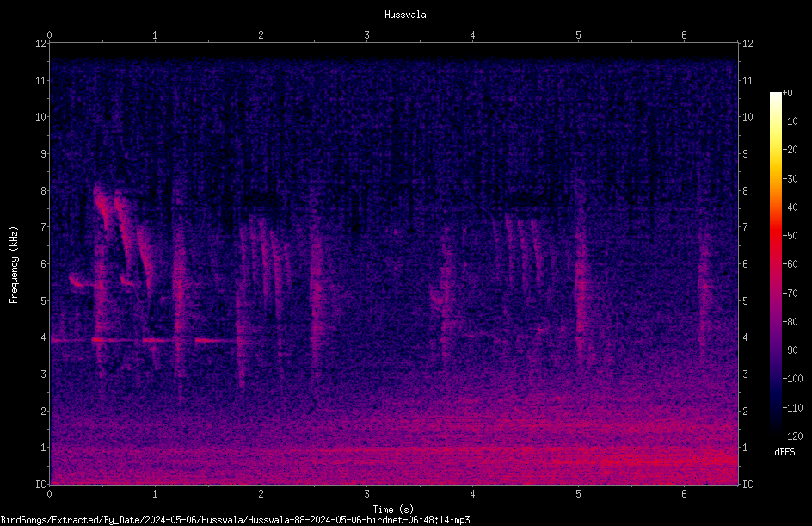
Task: Click the bright descending chirp near 8 kHz
Action: coord(102,203)
